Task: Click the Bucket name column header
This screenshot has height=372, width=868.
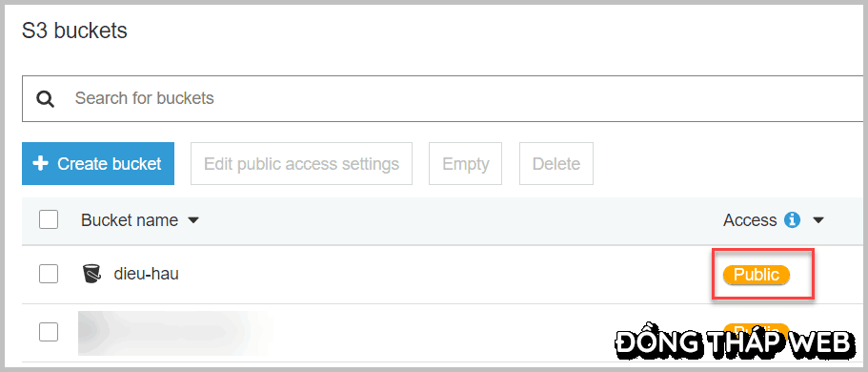Action: (130, 220)
